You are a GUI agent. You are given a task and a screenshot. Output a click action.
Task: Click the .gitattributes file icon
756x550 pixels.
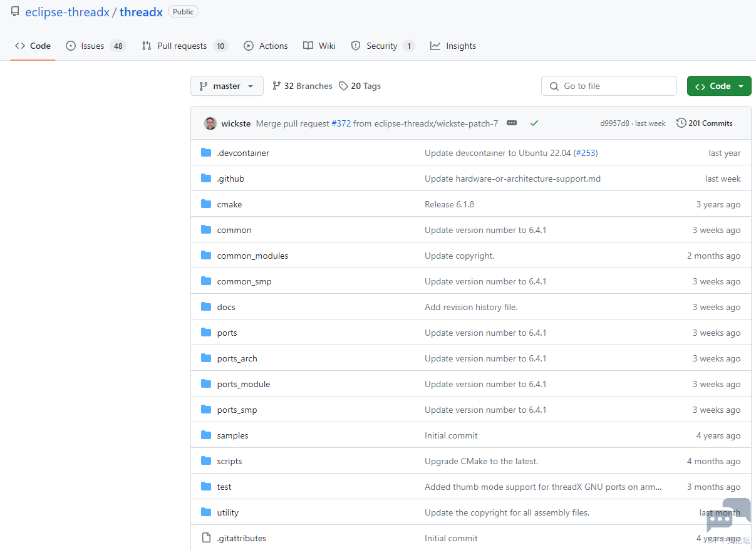206,538
